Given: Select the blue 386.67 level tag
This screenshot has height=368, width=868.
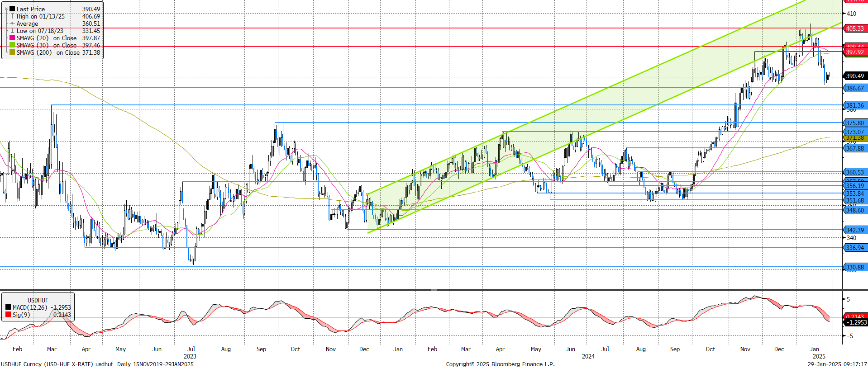Looking at the screenshot, I should tap(855, 88).
